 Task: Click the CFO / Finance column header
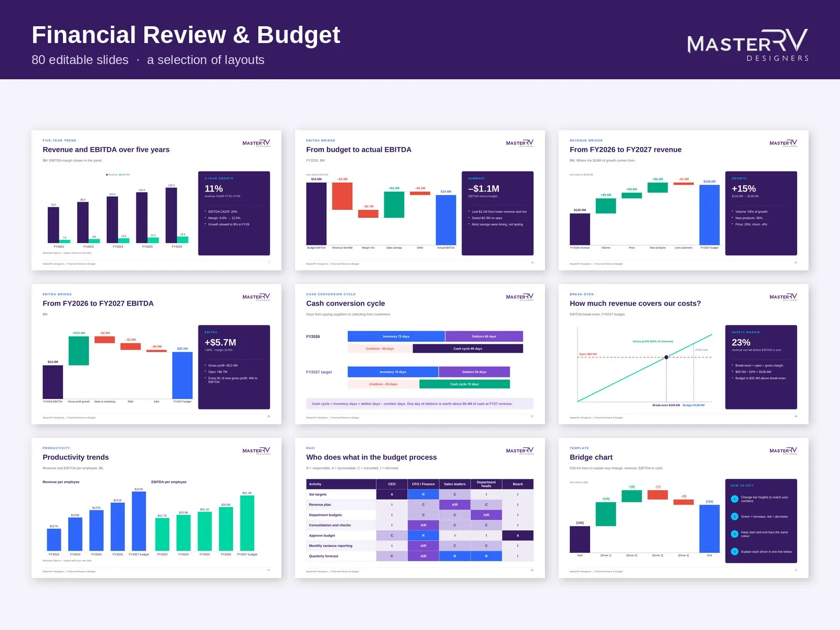click(x=423, y=484)
